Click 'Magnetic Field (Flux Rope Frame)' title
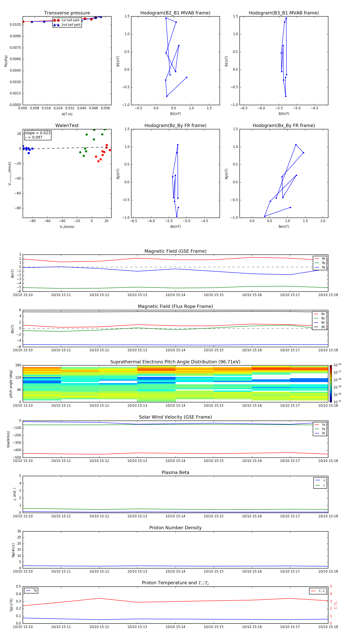 coord(175,307)
